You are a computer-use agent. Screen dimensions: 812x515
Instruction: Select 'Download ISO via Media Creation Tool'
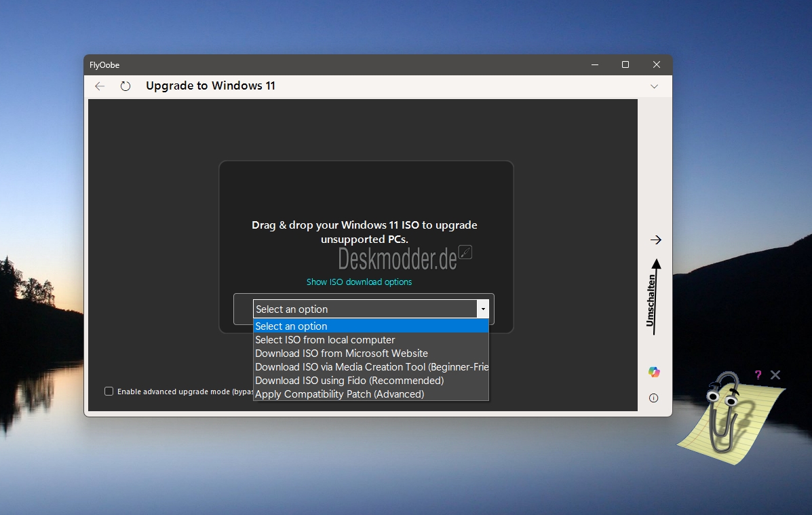tap(371, 367)
